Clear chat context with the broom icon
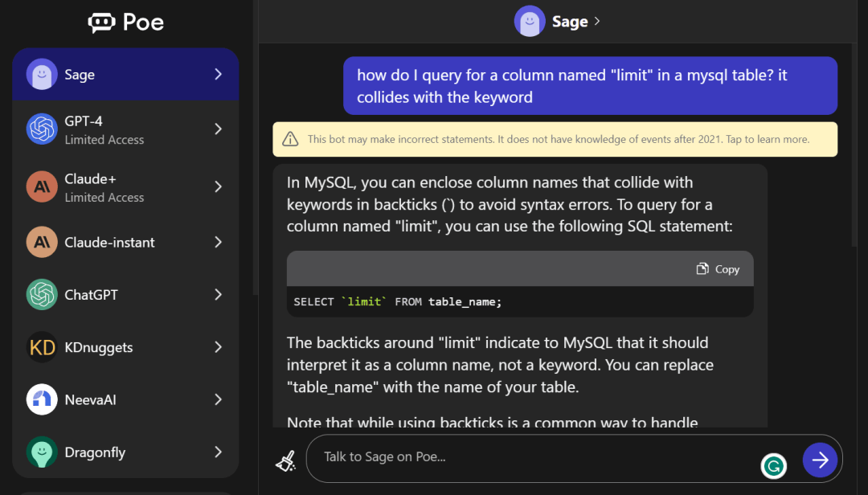Screen dimensions: 868x495 tap(285, 460)
